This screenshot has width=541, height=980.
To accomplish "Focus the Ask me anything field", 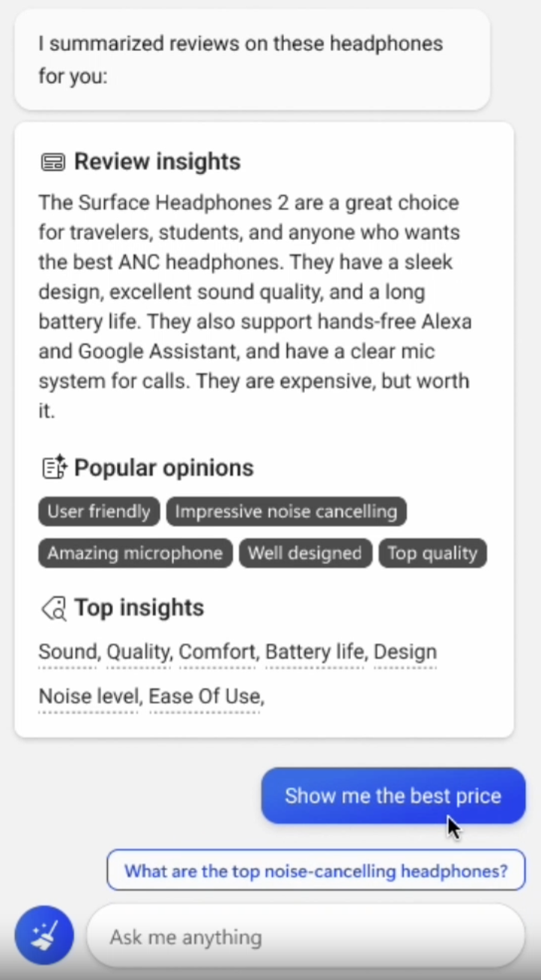I will click(x=305, y=937).
